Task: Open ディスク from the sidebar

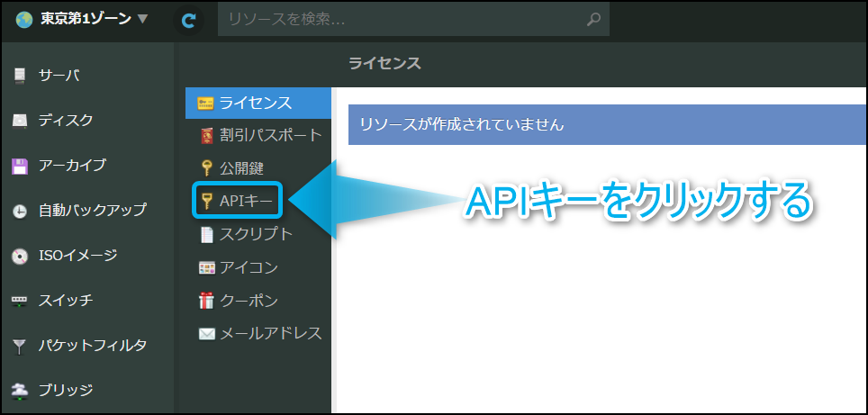Action: (65, 121)
